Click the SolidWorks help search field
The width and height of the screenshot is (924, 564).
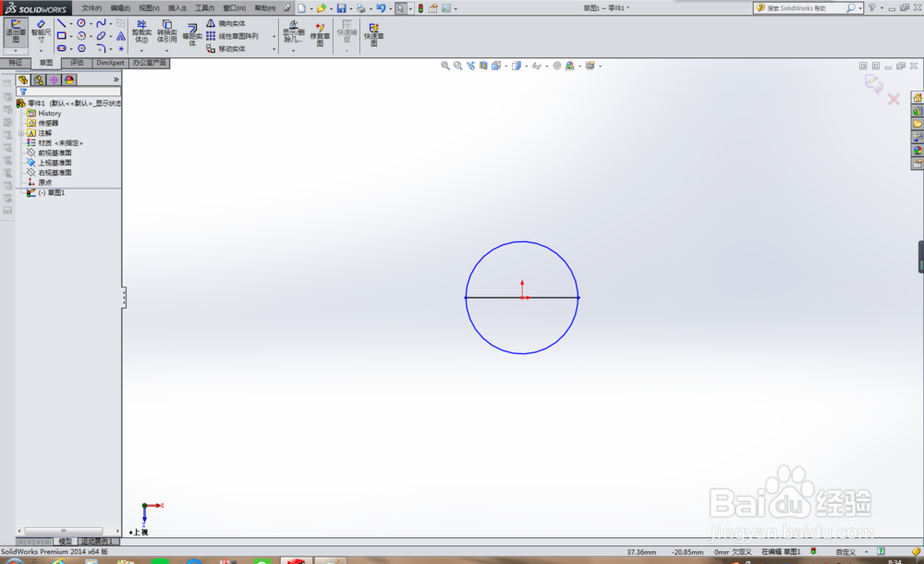point(805,8)
